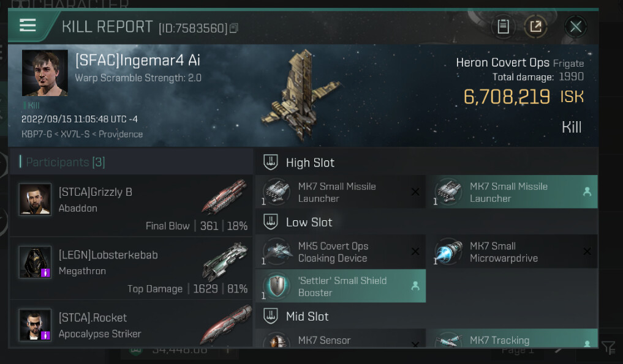The width and height of the screenshot is (623, 364).
Task: Click the High Slot section header
Action: [310, 163]
